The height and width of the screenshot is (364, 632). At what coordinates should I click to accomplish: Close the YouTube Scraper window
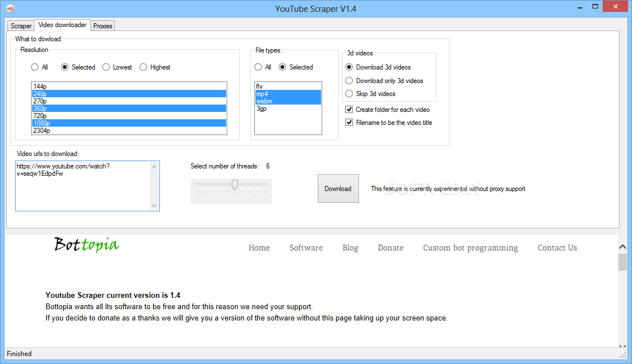click(x=615, y=6)
